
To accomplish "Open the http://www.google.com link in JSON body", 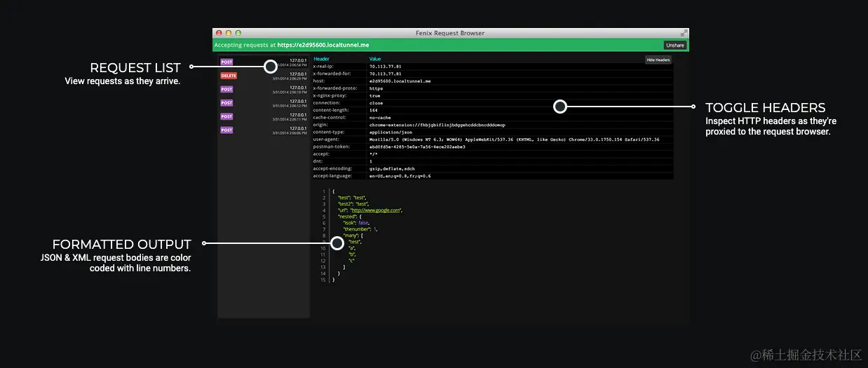I will (375, 210).
